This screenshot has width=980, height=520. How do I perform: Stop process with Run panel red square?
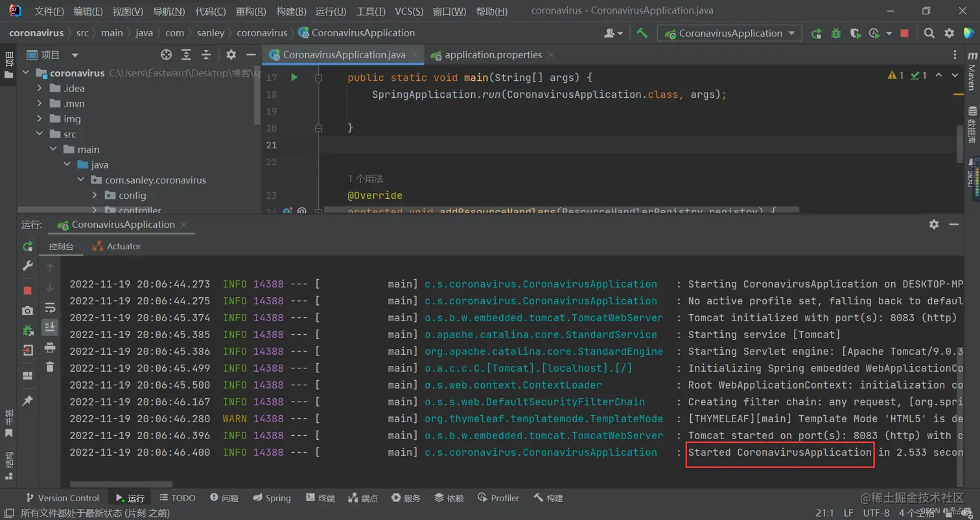point(28,291)
